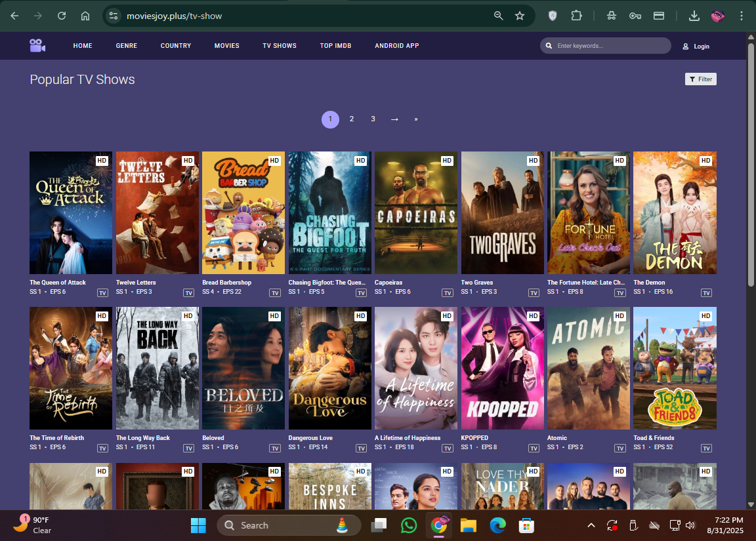
Task: Click TV badge under The Queen of Attack
Action: [102, 293]
